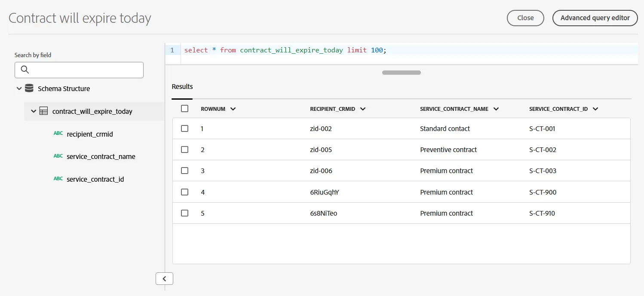Viewport: 644px width, 296px height.
Task: Check the row with zid-002
Action: 185,128
